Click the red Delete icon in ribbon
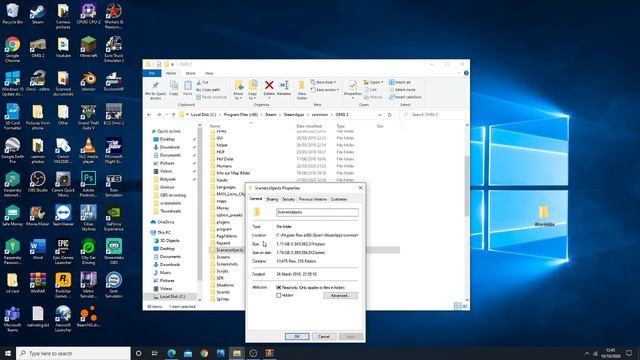The image size is (640, 360). (x=269, y=88)
